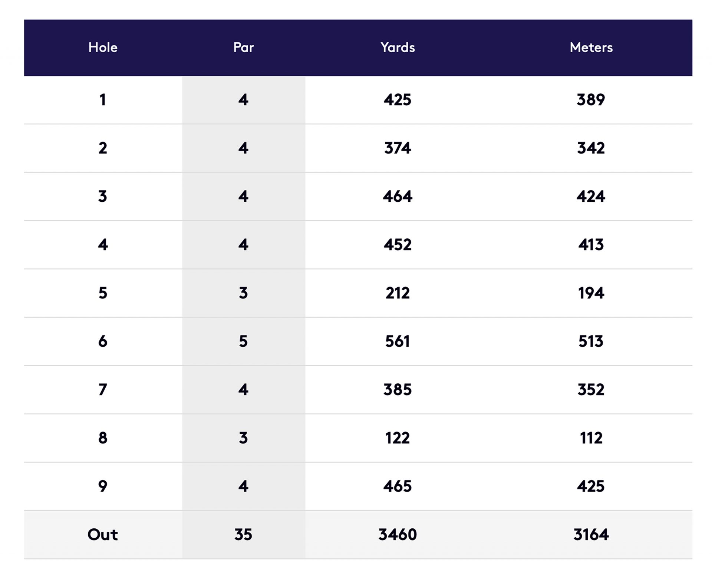The height and width of the screenshot is (588, 712).
Task: Click the 561 yards value
Action: (x=398, y=341)
